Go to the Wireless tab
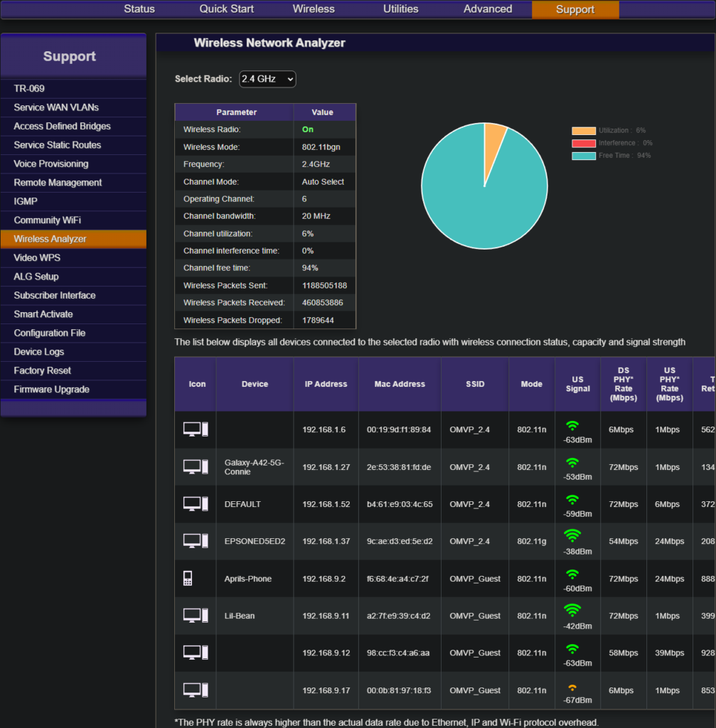 [x=314, y=9]
